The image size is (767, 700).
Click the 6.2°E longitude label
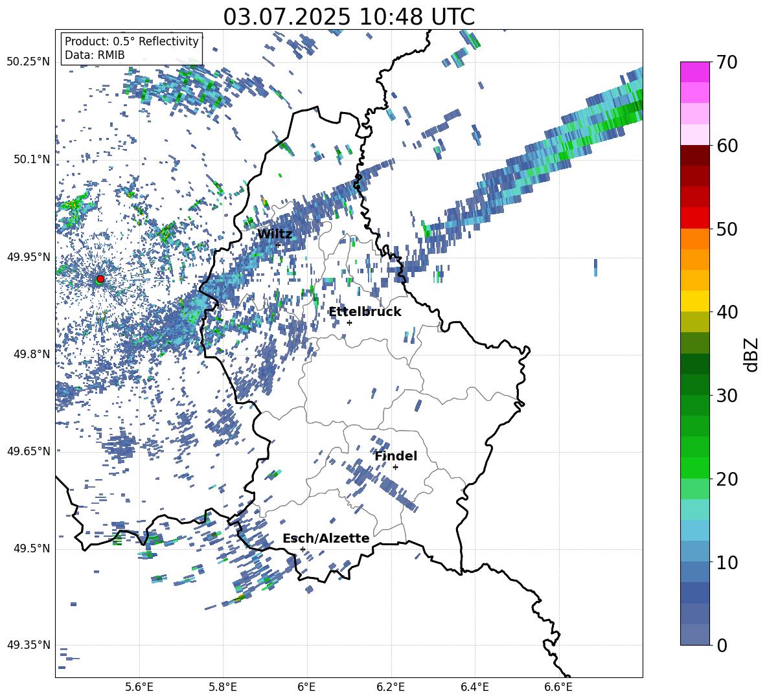[391, 687]
